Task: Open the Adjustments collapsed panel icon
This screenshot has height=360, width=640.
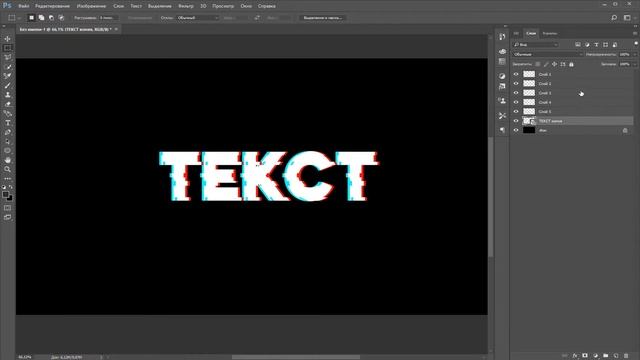Action: (502, 76)
